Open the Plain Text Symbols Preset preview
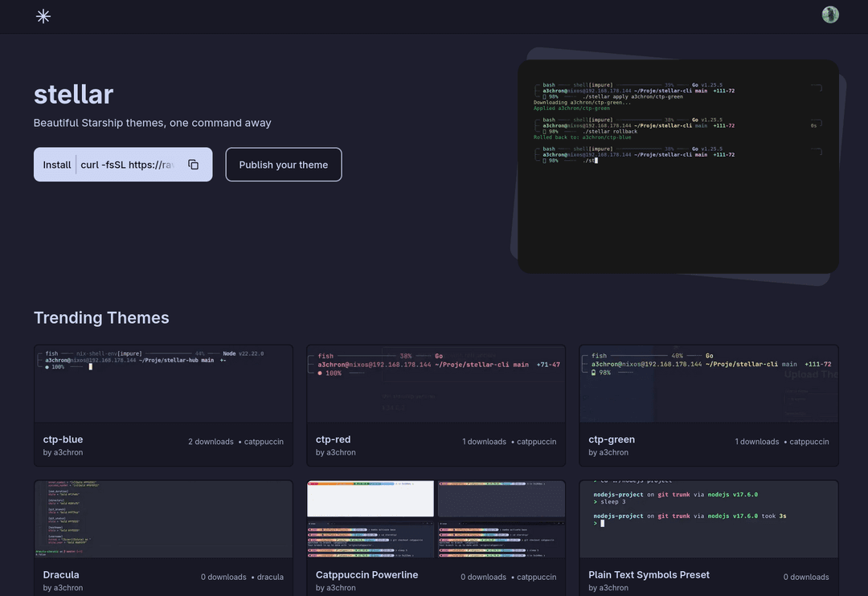 tap(708, 519)
